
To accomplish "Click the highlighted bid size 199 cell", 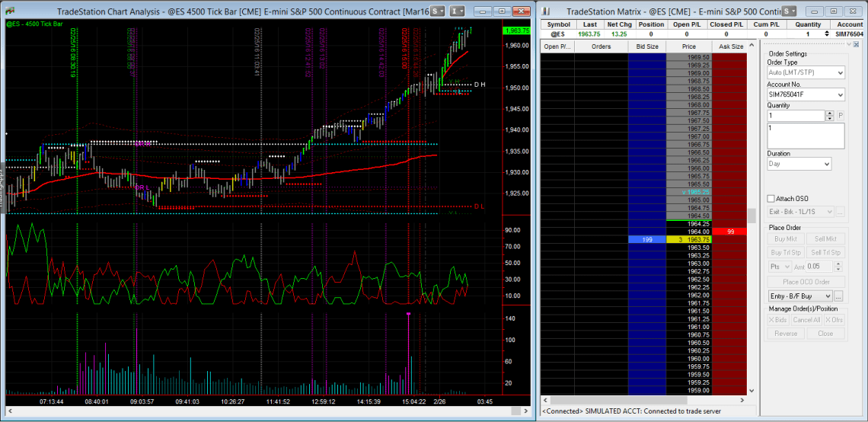I will 647,240.
